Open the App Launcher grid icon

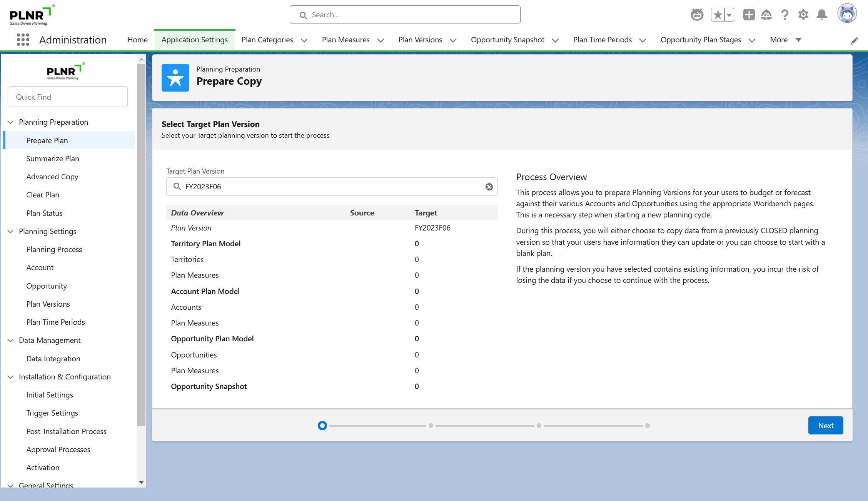point(23,40)
